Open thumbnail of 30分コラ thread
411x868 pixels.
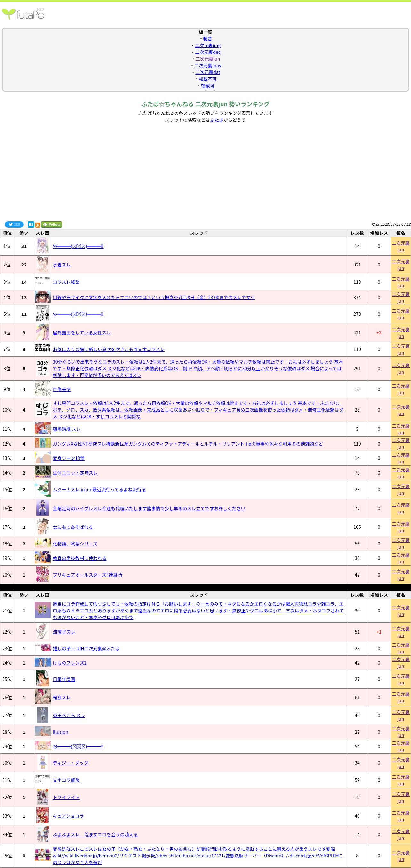43,368
